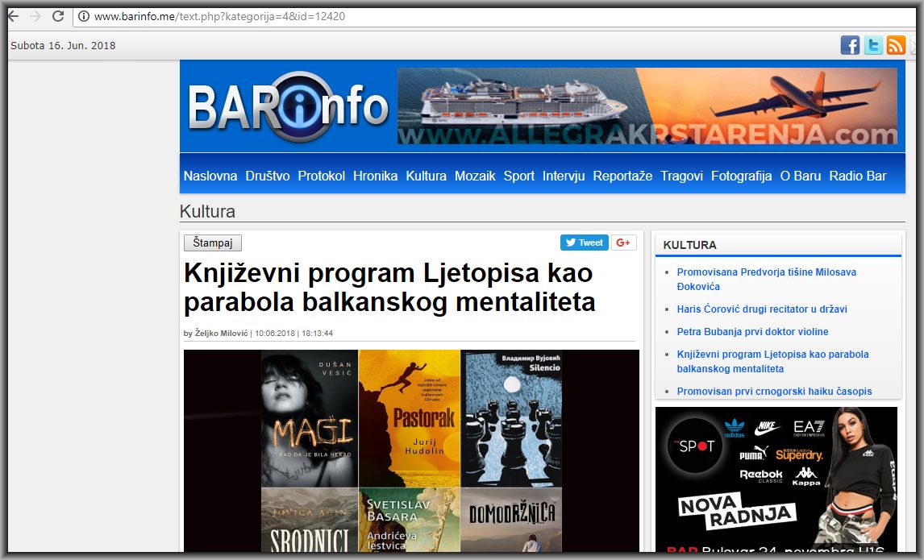Open sidebar link Književni program Ljetopisa
Image resolution: width=924 pixels, height=560 pixels.
(772, 362)
